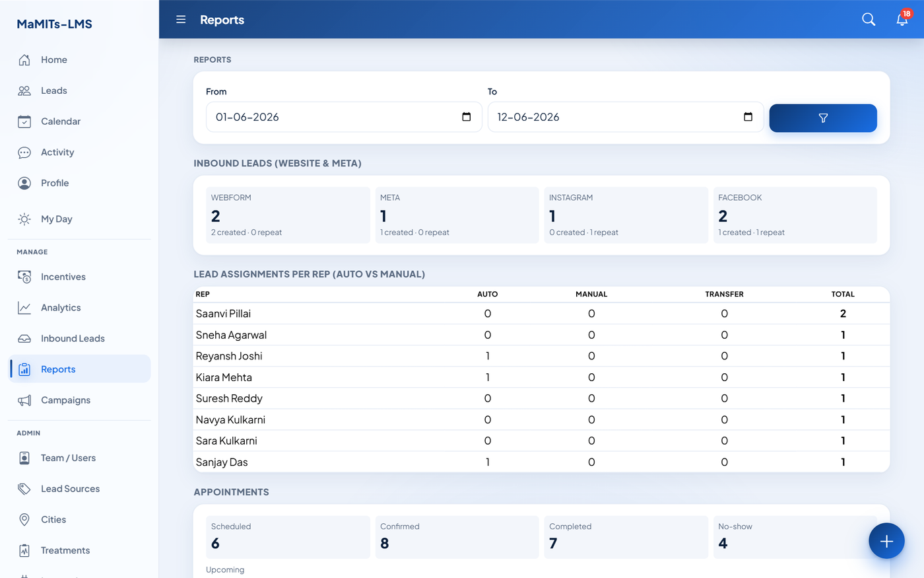Click the Inbound Leads inbox icon
This screenshot has height=578, width=924.
click(24, 339)
